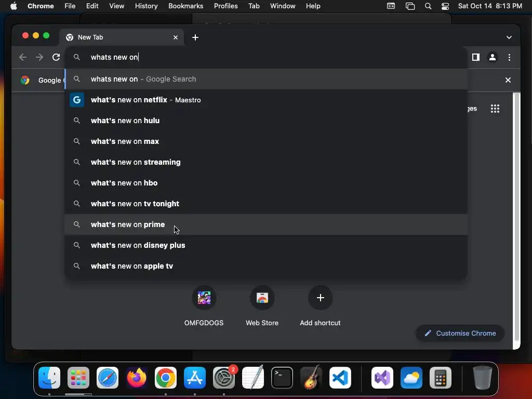Open Terminal from the Dock
This screenshot has height=399, width=532.
pos(282,377)
